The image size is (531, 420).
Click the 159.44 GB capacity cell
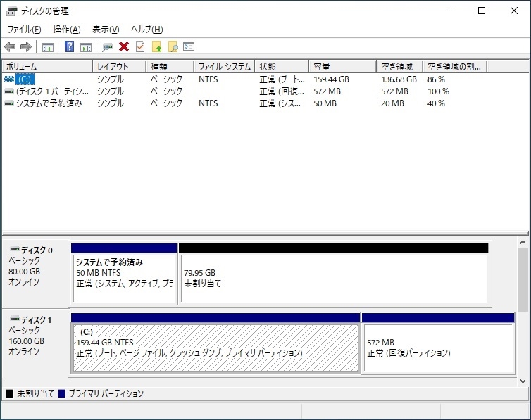331,79
